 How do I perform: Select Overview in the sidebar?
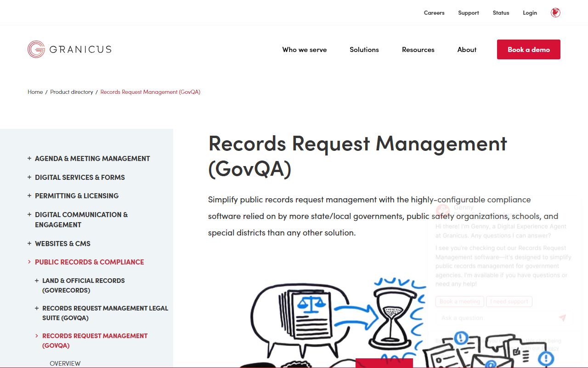coord(65,363)
